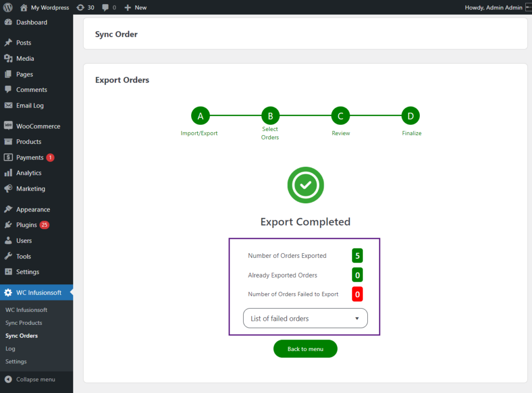Click step A Import/Export circle
532x393 pixels.
pos(201,116)
